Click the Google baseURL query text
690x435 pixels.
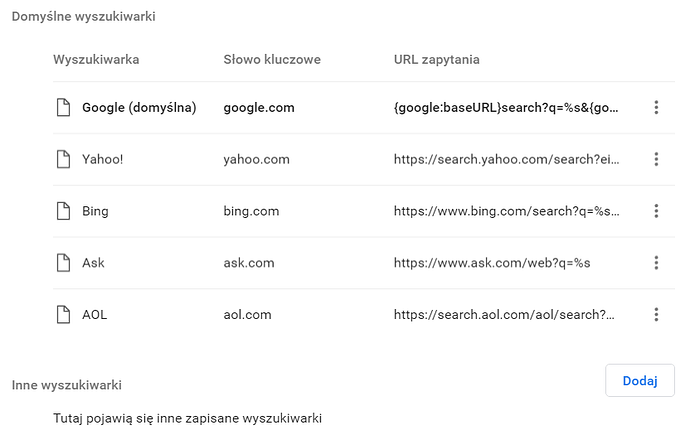click(506, 108)
